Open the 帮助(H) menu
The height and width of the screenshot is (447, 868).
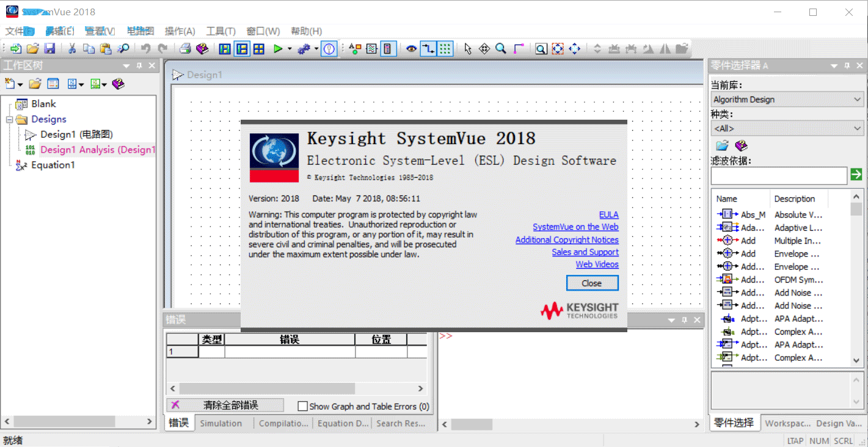[306, 31]
